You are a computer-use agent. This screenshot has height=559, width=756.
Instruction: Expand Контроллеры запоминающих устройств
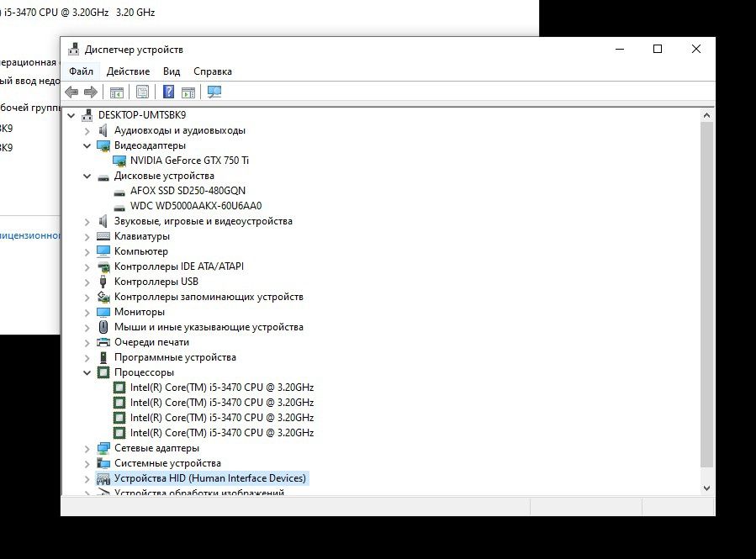(87, 298)
